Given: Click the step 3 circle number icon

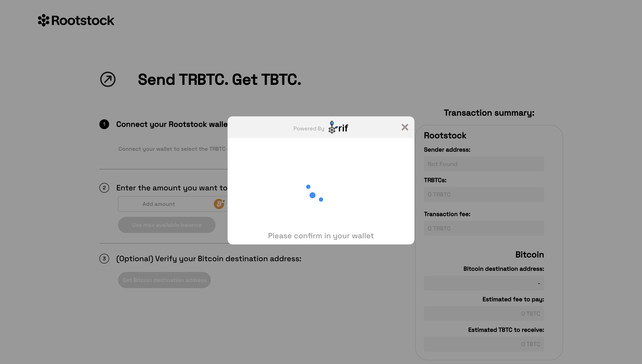Looking at the screenshot, I should (104, 258).
